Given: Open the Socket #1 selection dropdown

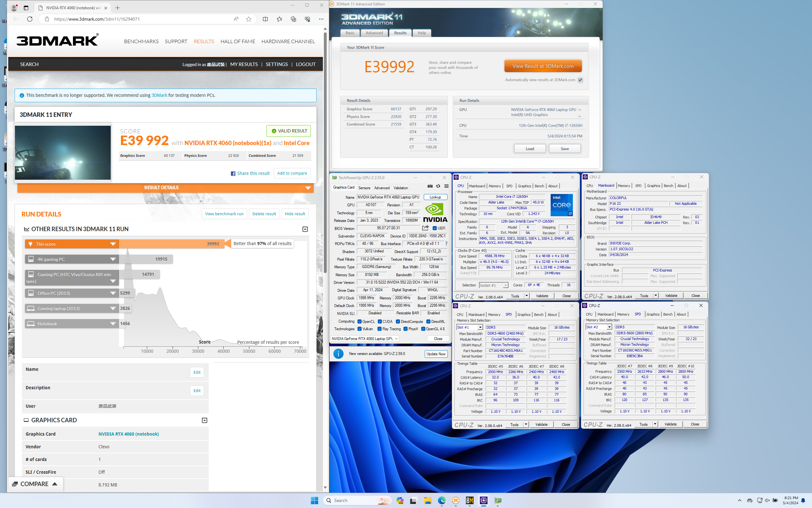Looking at the screenshot, I should [x=493, y=285].
